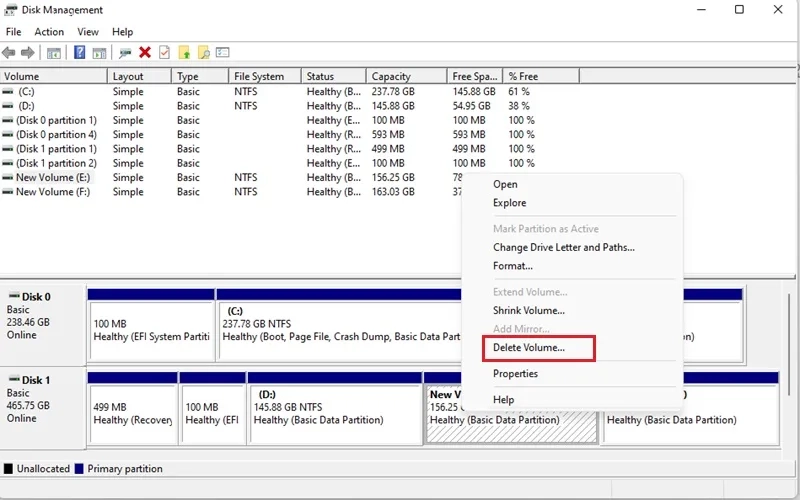The width and height of the screenshot is (800, 500).
Task: Click the Properties page-with-checkmark toolbar icon
Action: click(164, 52)
